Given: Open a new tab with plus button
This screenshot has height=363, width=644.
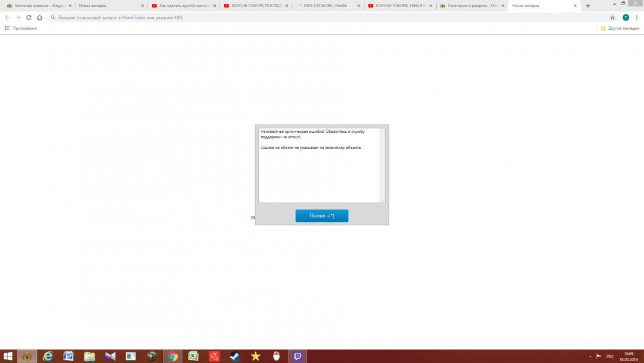Looking at the screenshot, I should 587,5.
